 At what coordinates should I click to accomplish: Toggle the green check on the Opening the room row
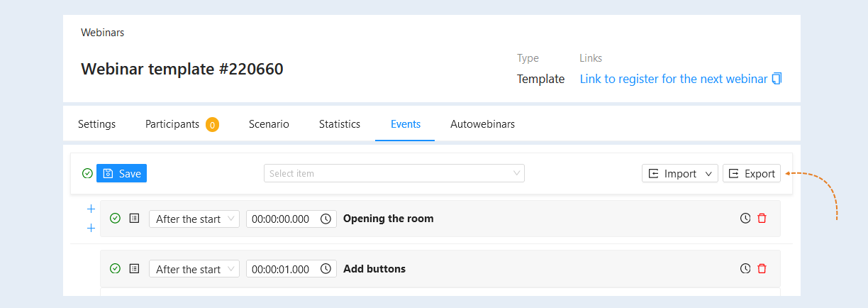115,219
